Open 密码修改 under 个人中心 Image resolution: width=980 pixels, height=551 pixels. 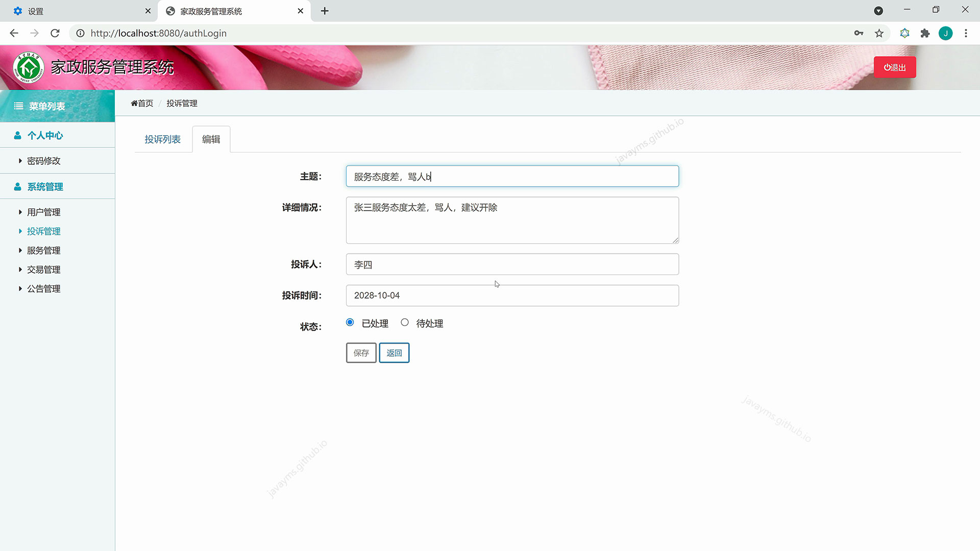(x=43, y=161)
